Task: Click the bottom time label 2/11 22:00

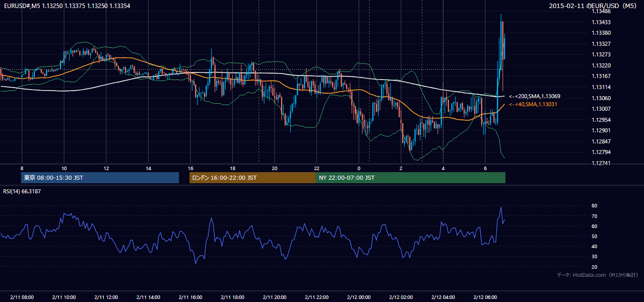Action: [316, 297]
